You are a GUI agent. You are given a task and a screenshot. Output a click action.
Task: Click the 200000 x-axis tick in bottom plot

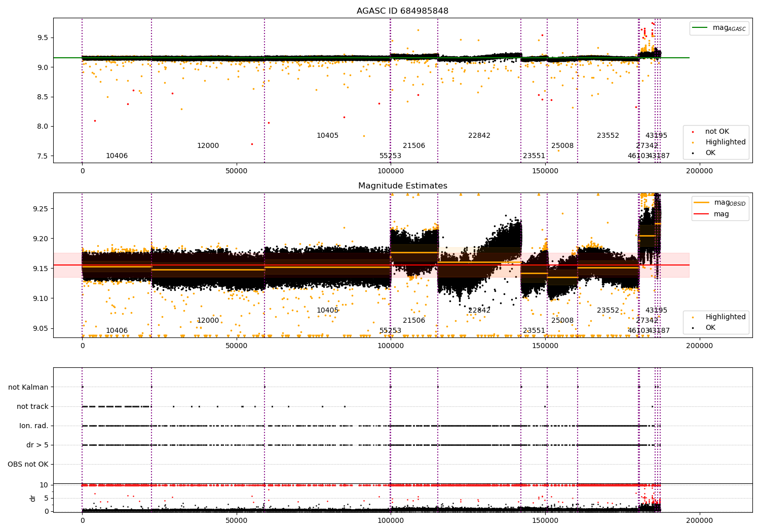click(700, 521)
